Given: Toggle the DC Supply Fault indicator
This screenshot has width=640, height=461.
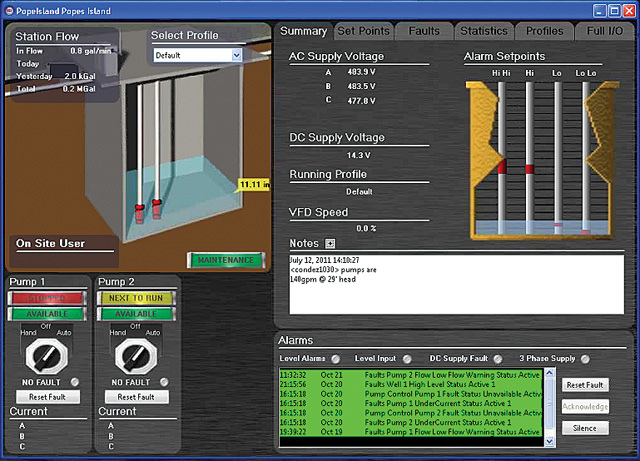Looking at the screenshot, I should pos(498,359).
